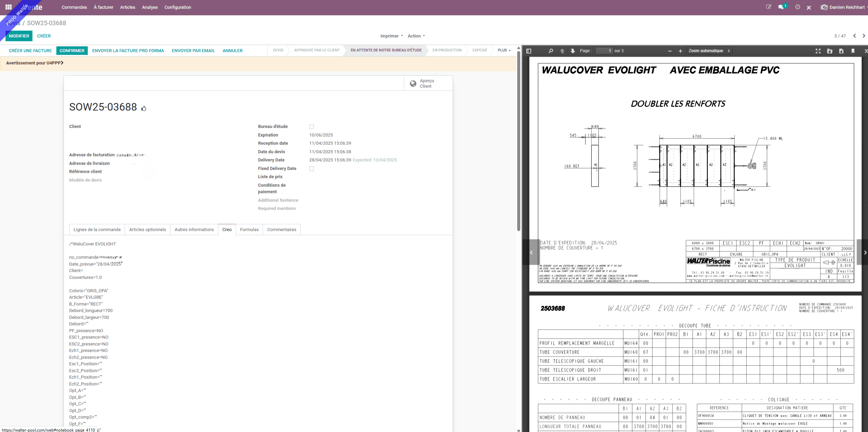Click thumbs-up icon beside SOW25-03688 title
The width and height of the screenshot is (868, 432).
click(x=144, y=108)
